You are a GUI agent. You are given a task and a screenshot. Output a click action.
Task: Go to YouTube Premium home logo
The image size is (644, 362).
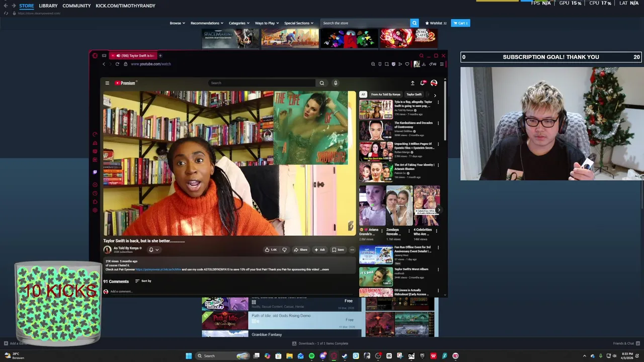tap(125, 83)
